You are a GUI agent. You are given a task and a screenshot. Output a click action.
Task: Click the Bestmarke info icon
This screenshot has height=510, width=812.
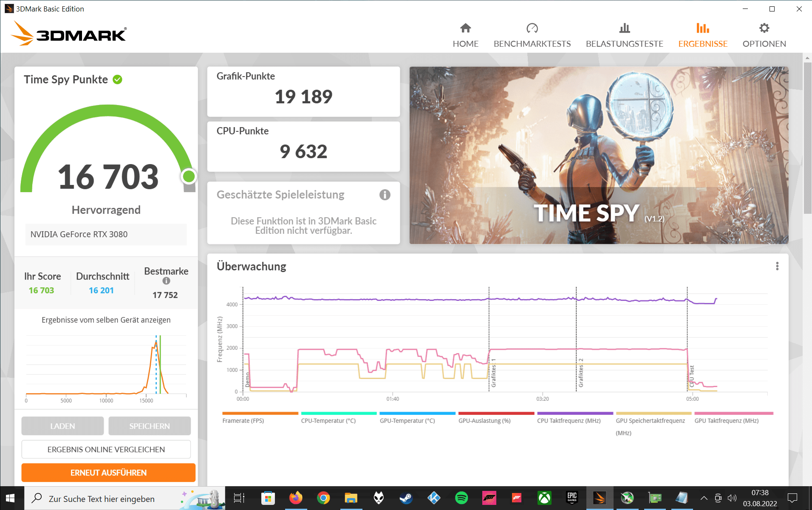tap(166, 281)
